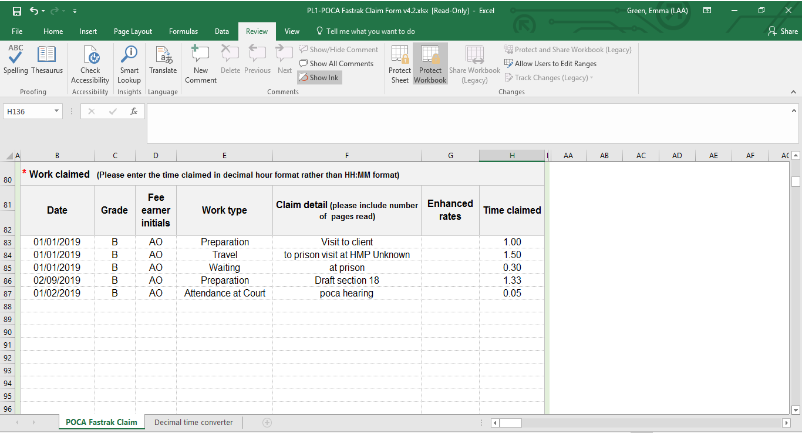Click the Protect Workbook icon
The width and height of the screenshot is (803, 434).
click(x=430, y=60)
